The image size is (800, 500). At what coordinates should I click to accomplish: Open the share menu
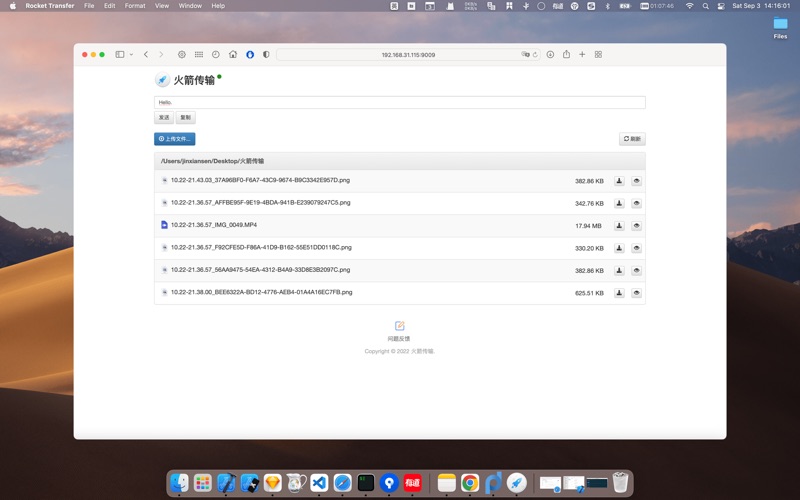[x=566, y=54]
